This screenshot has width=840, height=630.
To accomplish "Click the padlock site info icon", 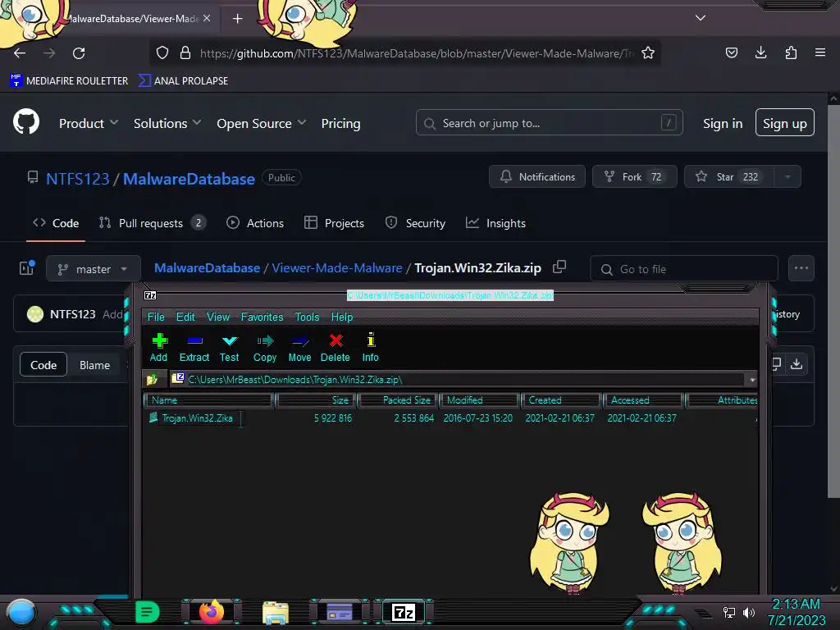I will [185, 52].
